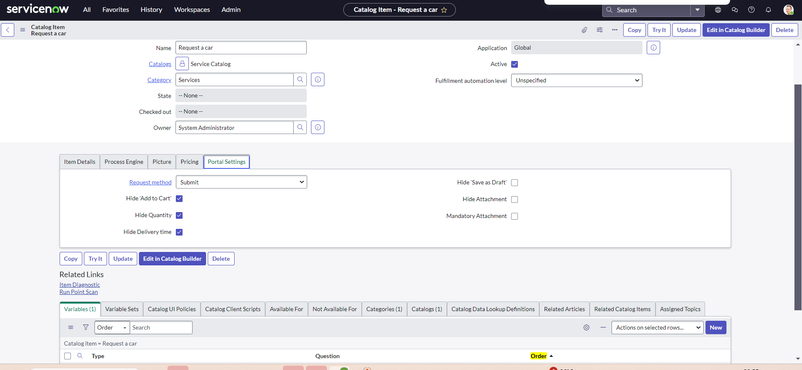Open the History menu
The width and height of the screenshot is (802, 370).
[x=151, y=10]
